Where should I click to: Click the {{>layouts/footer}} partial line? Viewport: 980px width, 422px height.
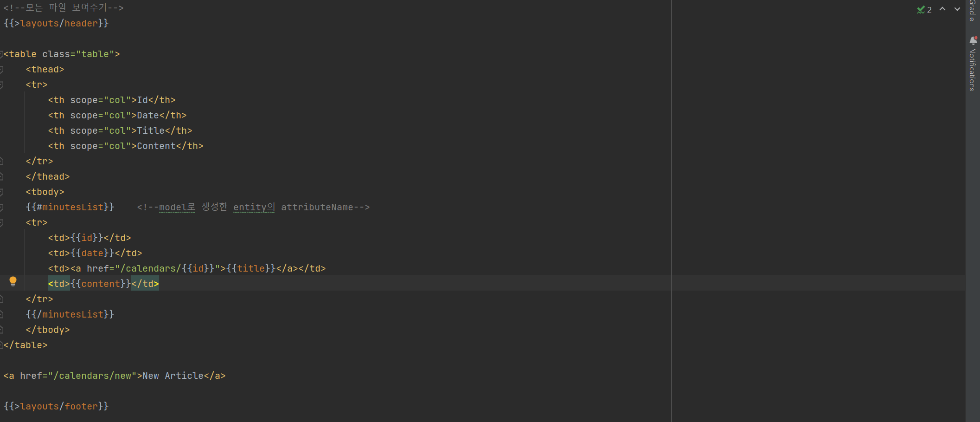(56, 406)
